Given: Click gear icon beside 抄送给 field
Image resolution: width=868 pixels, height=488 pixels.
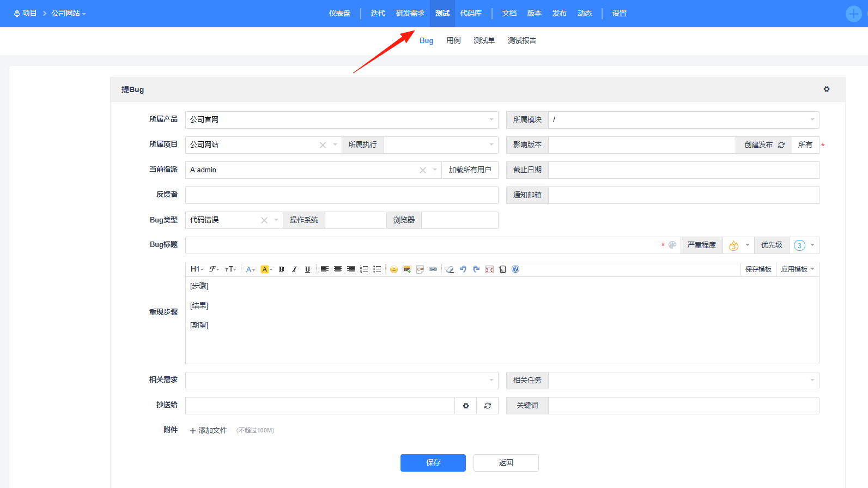Looking at the screenshot, I should coord(466,406).
